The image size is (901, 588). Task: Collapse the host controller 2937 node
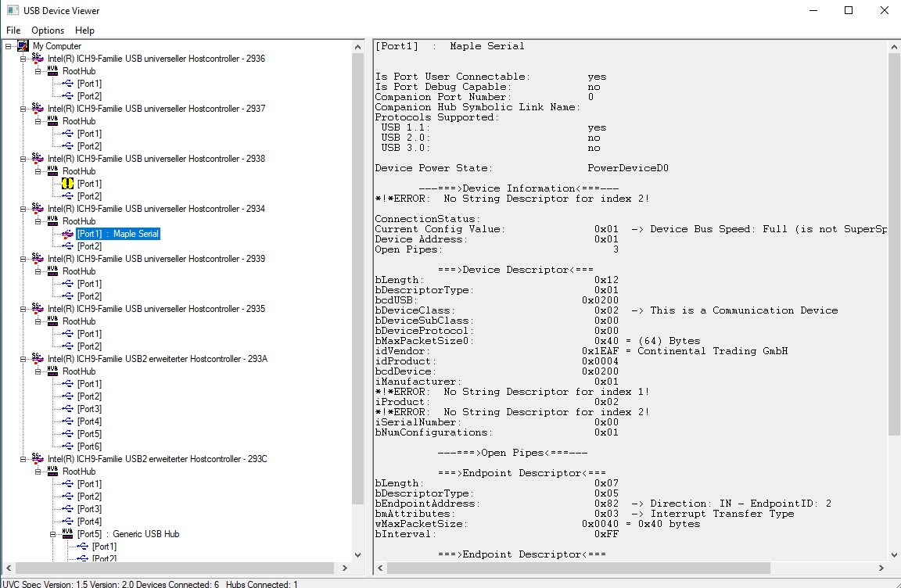23,109
